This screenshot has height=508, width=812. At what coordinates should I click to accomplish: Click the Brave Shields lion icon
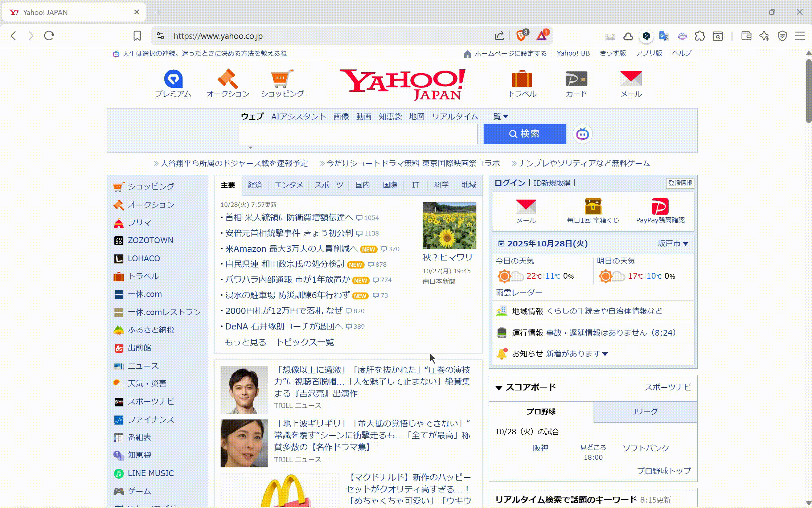point(521,36)
